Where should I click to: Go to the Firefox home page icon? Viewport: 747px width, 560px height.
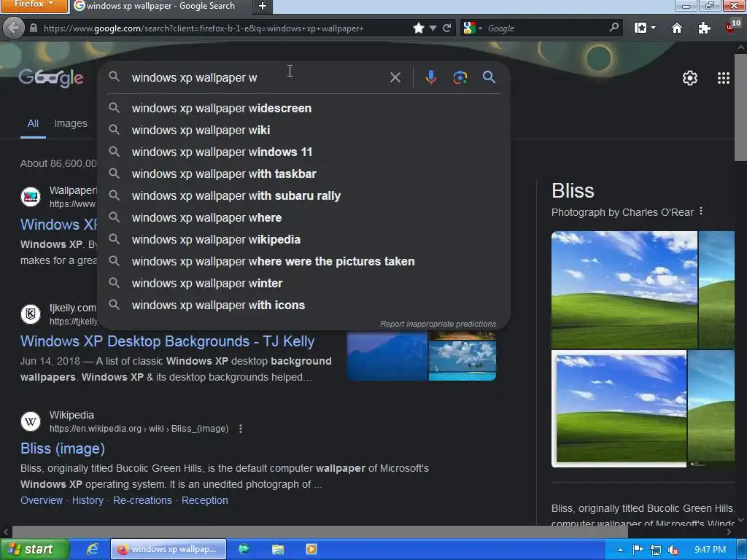click(x=676, y=28)
